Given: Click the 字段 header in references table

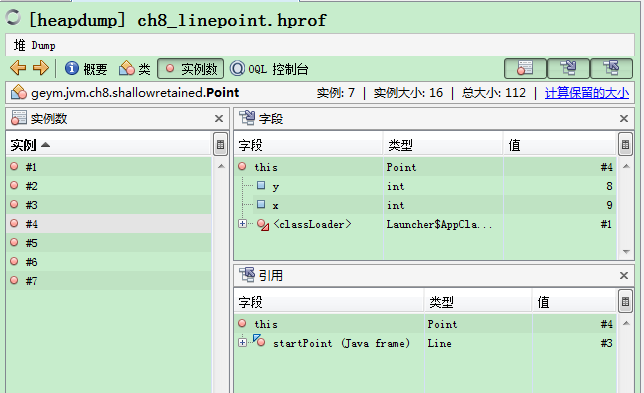Looking at the screenshot, I should [329, 302].
